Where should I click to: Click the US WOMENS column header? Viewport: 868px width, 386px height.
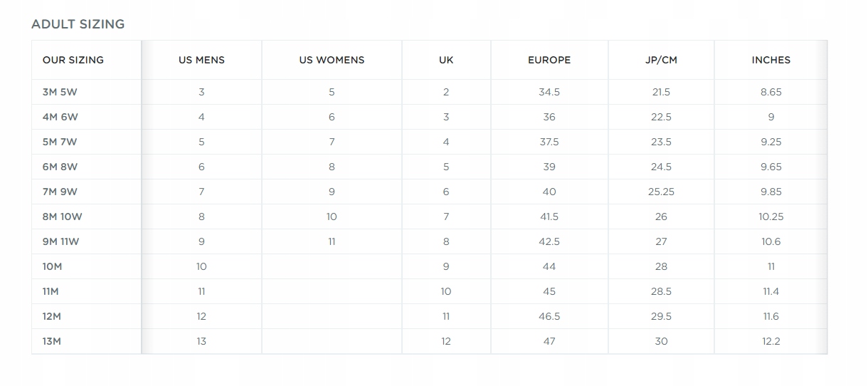click(x=332, y=61)
